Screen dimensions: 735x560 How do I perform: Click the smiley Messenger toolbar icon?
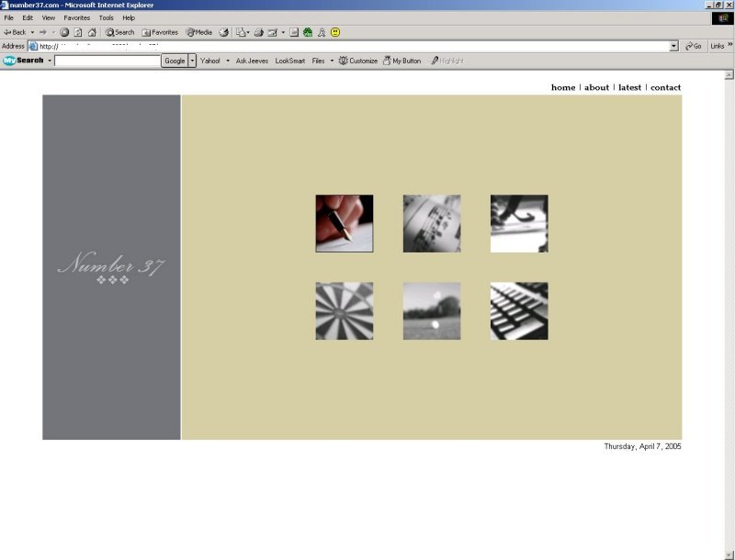[334, 31]
